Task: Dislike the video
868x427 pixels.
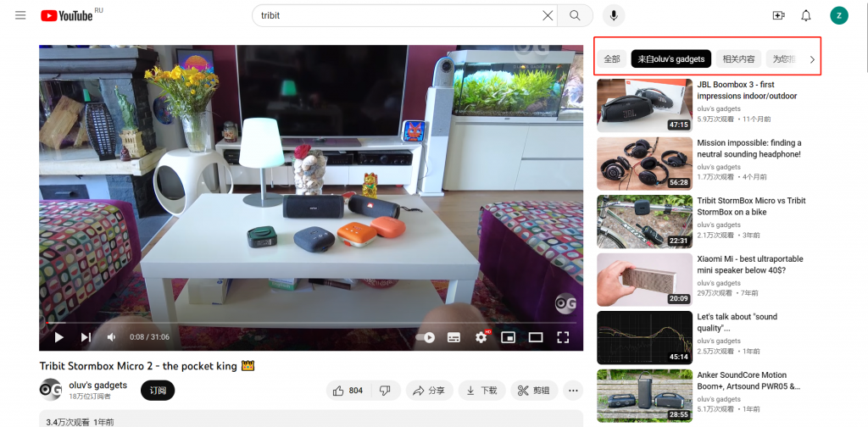Action: [x=386, y=391]
